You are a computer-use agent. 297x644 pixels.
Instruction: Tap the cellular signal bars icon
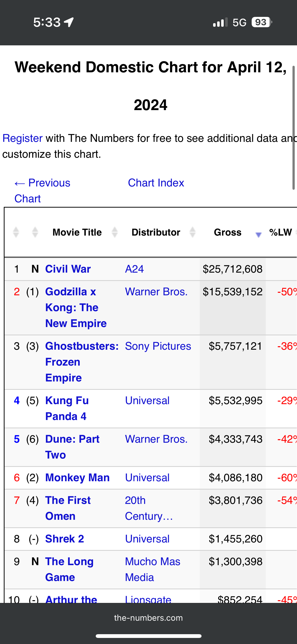pos(220,22)
